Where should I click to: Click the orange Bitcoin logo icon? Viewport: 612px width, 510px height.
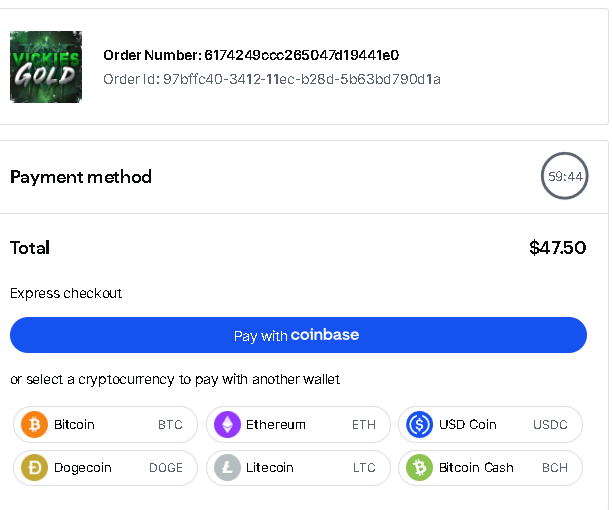click(34, 424)
